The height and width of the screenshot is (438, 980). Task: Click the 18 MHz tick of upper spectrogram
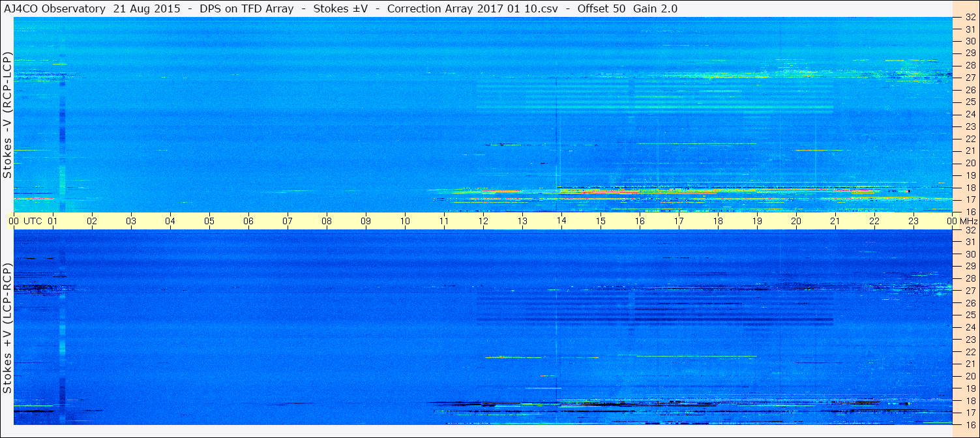point(970,188)
